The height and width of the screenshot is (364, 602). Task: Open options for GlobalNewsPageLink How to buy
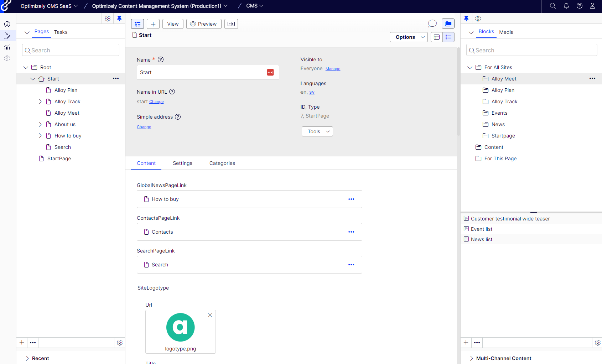pos(351,199)
